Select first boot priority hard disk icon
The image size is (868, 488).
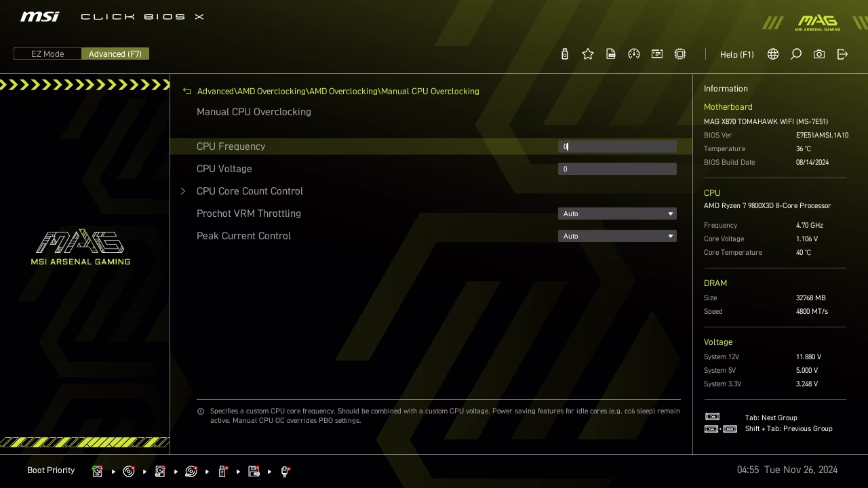[98, 471]
